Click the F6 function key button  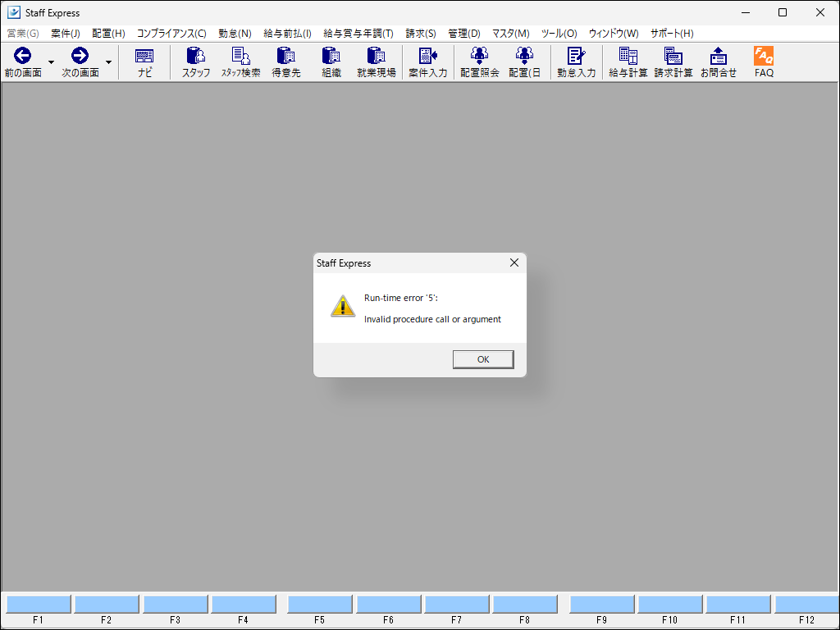pos(388,605)
